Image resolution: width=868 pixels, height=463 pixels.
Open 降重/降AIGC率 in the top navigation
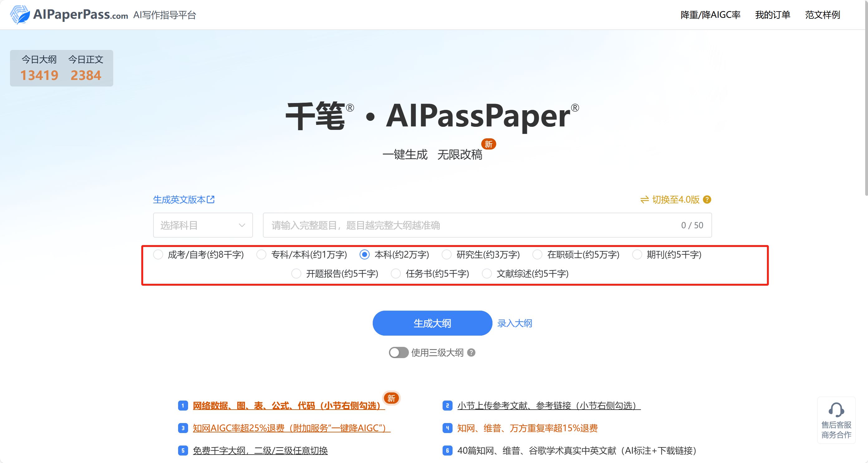click(710, 15)
